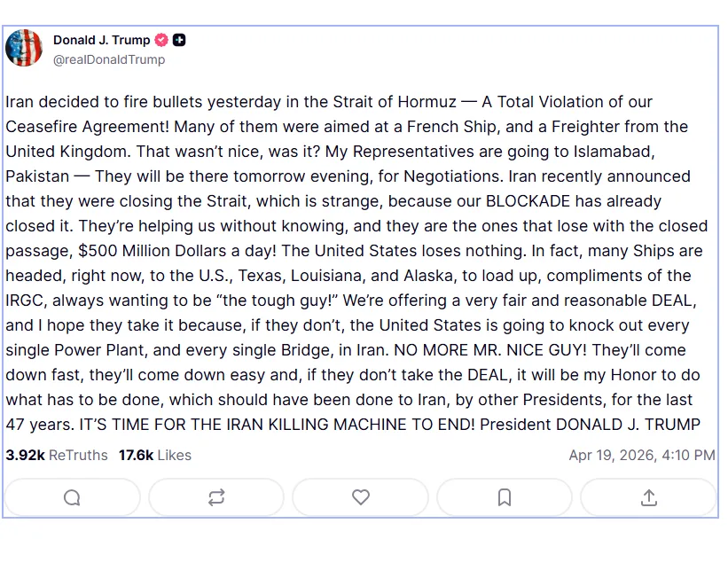
Task: Open the Apr 19, 2026 timestamp link
Action: [641, 456]
